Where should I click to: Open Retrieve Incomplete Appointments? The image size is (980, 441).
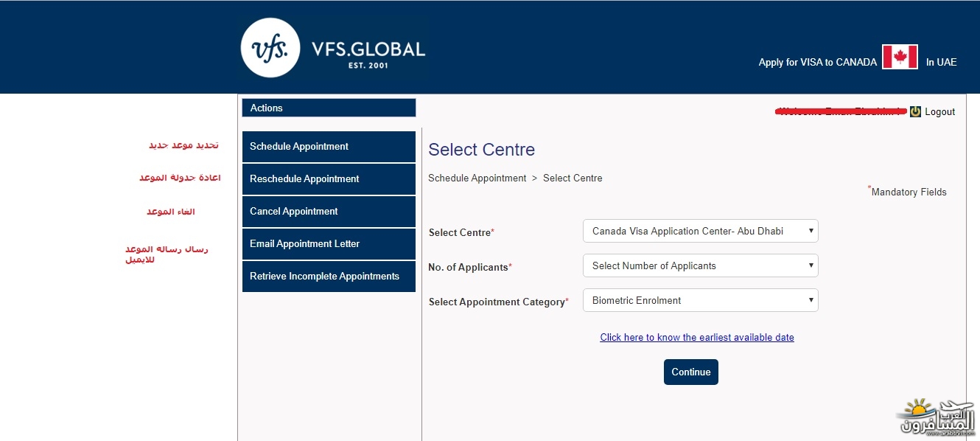coord(329,276)
